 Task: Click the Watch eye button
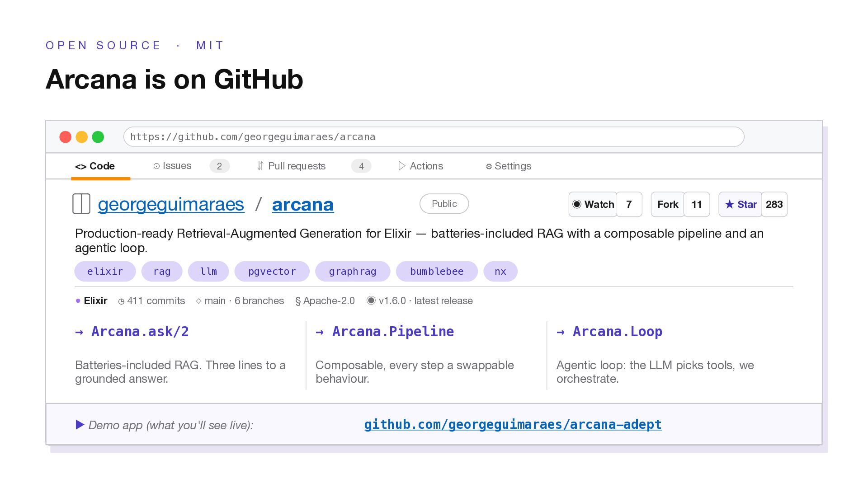pyautogui.click(x=593, y=204)
